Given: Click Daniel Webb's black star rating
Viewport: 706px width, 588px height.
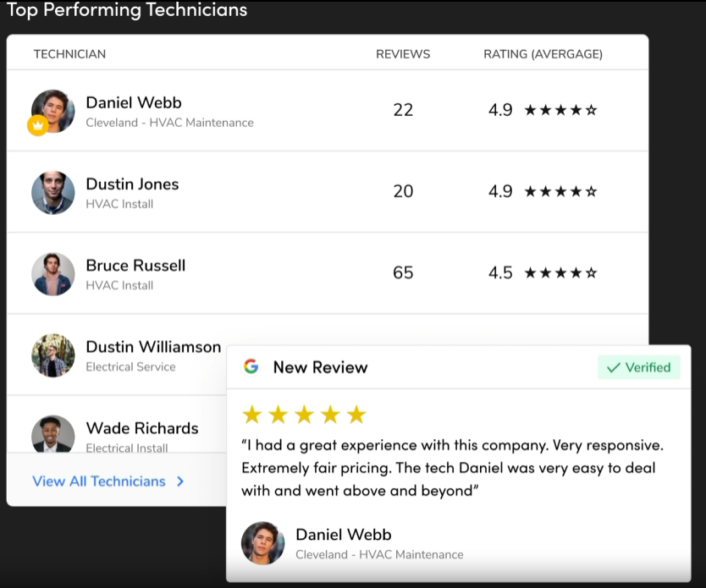Looking at the screenshot, I should pos(561,110).
